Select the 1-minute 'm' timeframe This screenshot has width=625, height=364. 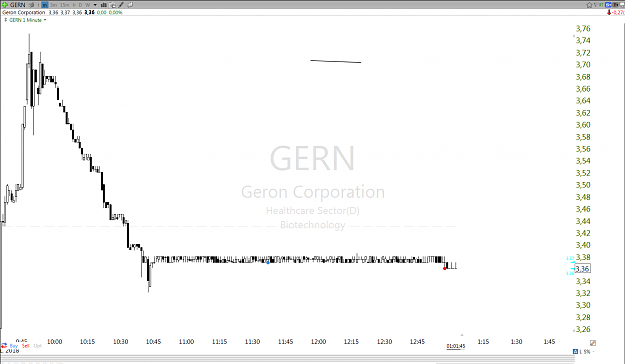pos(45,5)
